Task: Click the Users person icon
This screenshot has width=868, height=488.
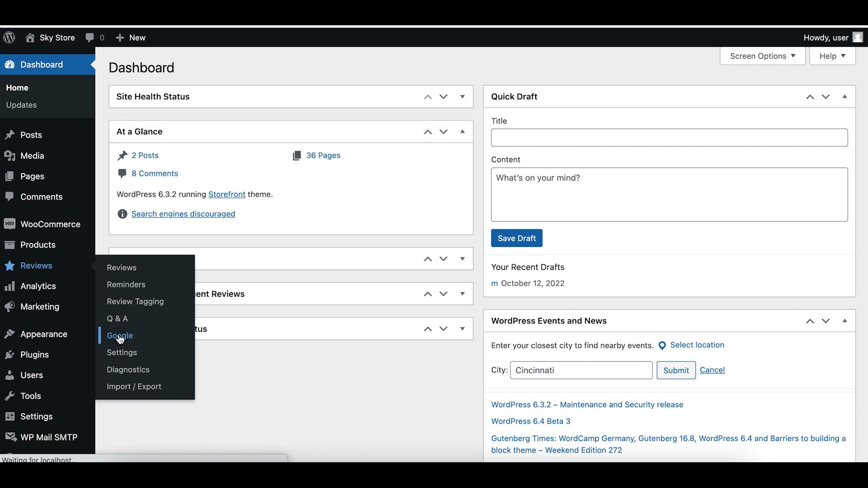Action: pyautogui.click(x=9, y=375)
